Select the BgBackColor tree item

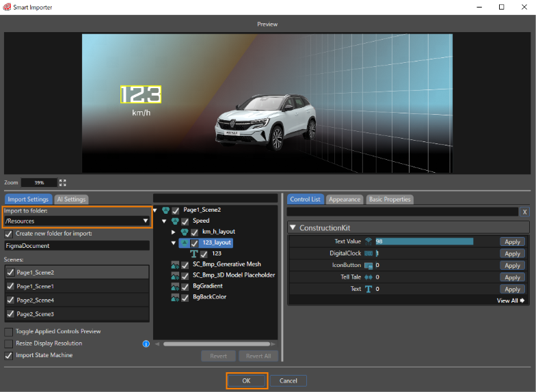pyautogui.click(x=209, y=297)
